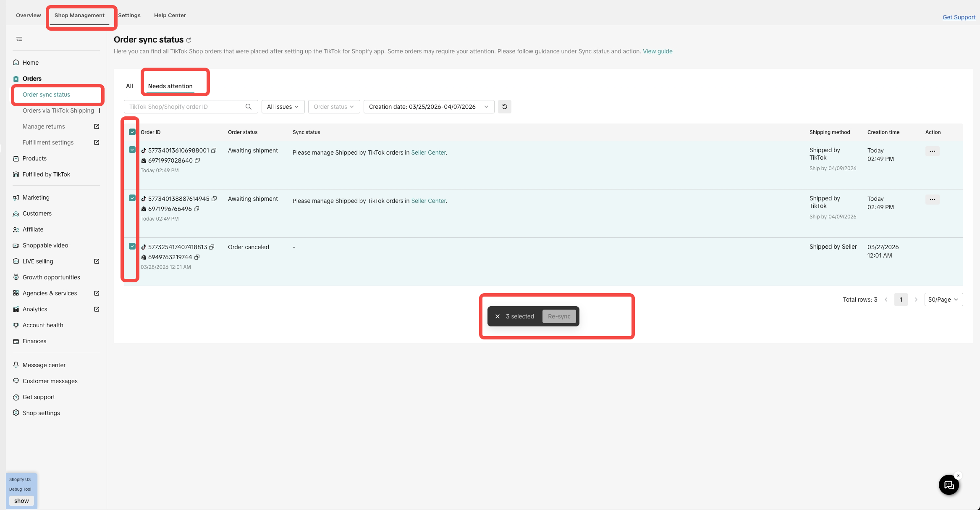Go to Products in sidebar

coord(34,158)
